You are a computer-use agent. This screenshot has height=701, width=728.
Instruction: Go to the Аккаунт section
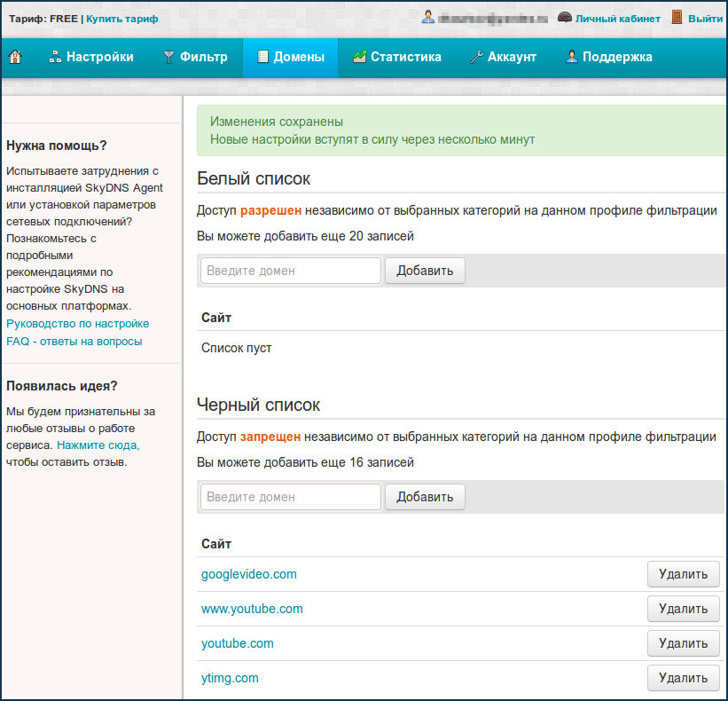pyautogui.click(x=503, y=57)
